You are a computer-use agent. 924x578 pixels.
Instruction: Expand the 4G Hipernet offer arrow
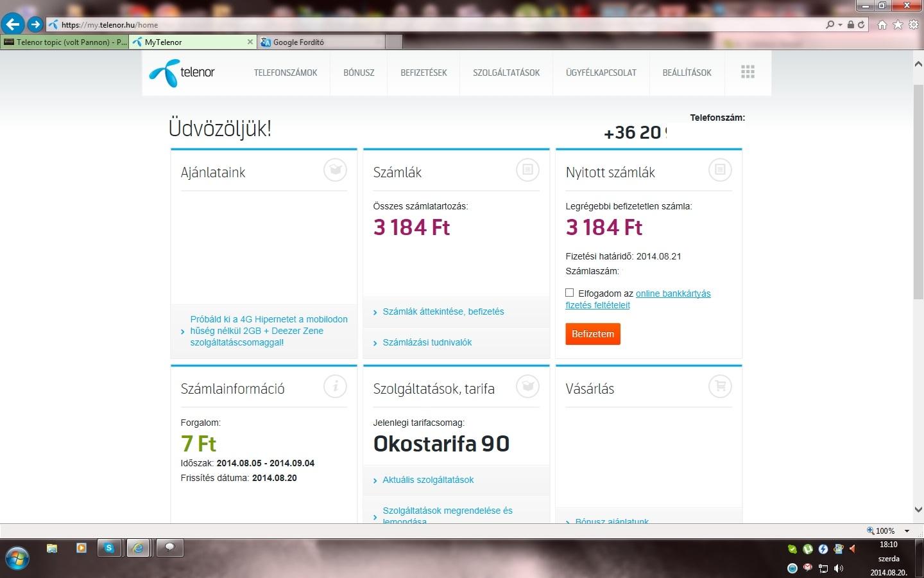183,332
